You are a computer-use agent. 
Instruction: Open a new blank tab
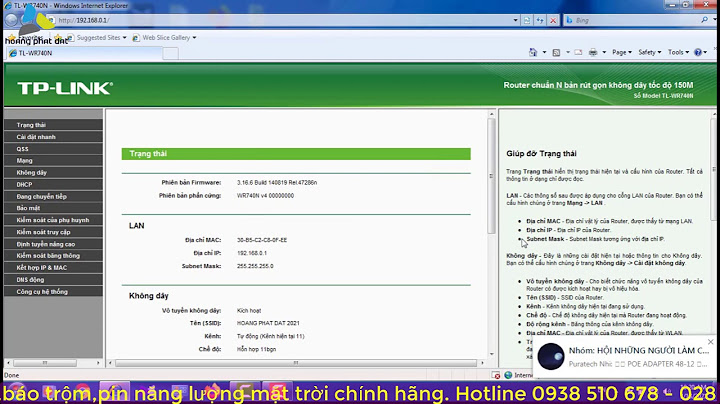click(x=170, y=54)
